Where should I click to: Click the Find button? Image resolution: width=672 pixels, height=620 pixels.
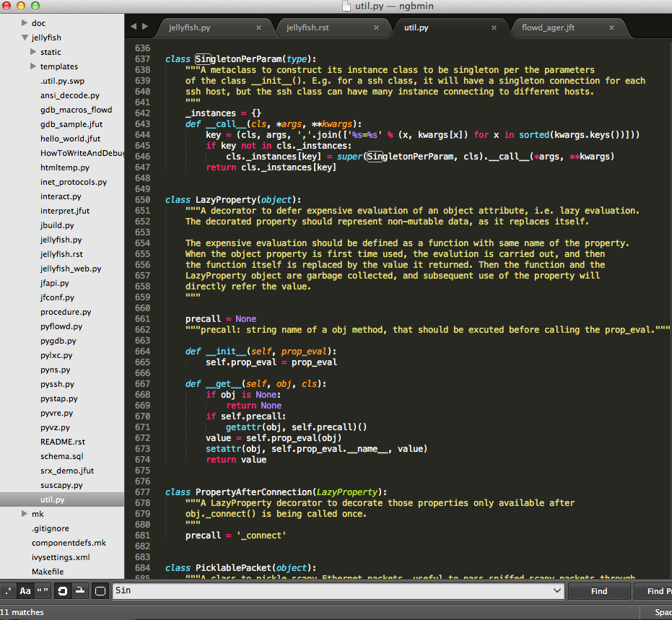(598, 591)
